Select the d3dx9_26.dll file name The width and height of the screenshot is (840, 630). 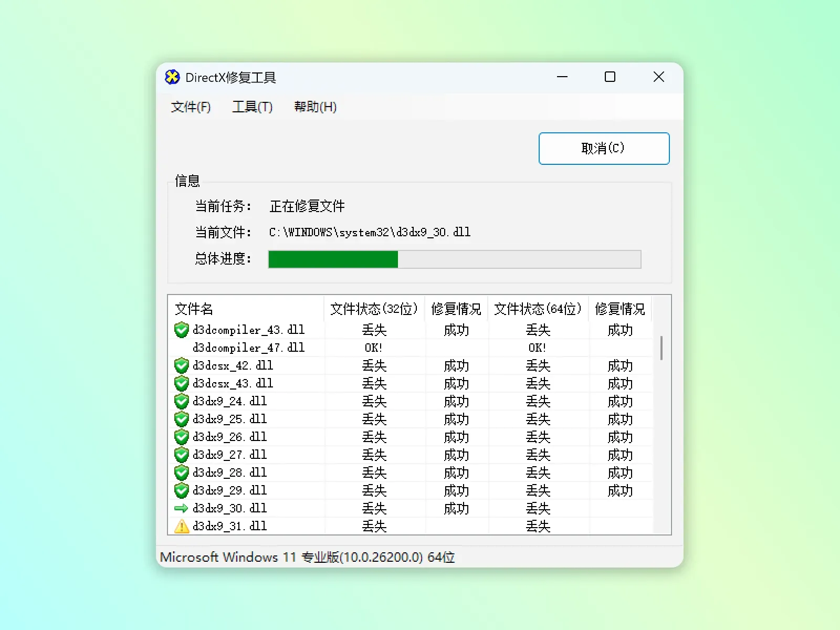(229, 437)
